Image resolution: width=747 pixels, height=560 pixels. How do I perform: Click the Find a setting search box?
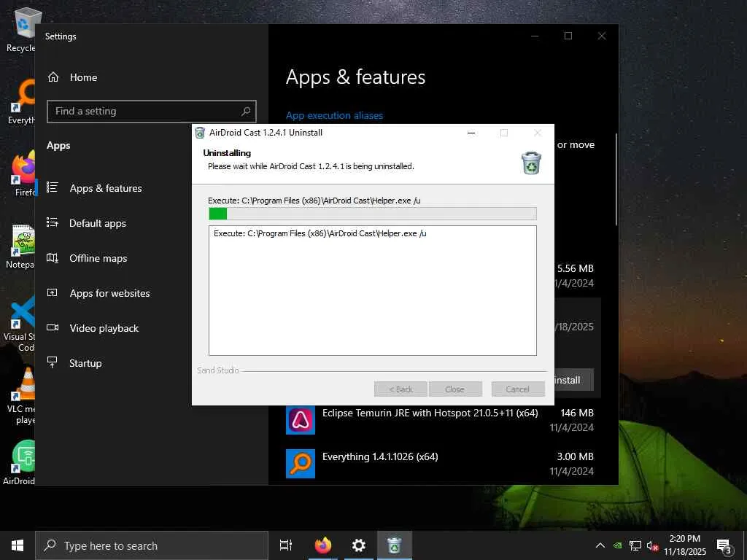(152, 112)
